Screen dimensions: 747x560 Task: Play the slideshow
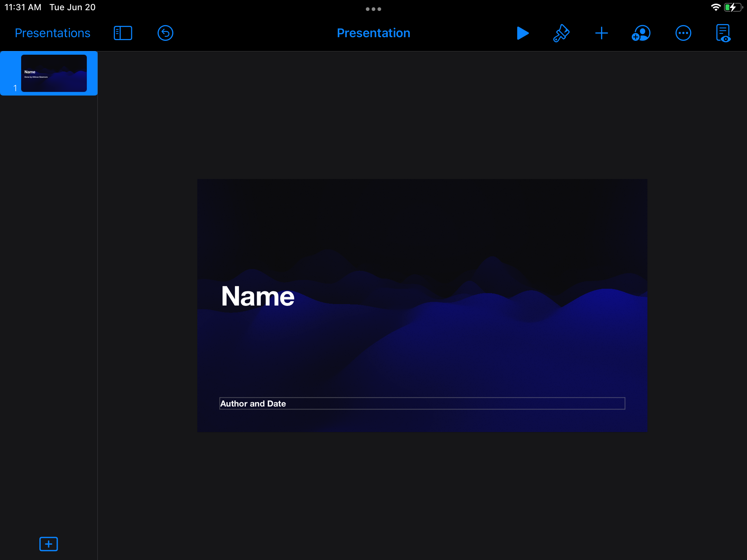tap(523, 33)
